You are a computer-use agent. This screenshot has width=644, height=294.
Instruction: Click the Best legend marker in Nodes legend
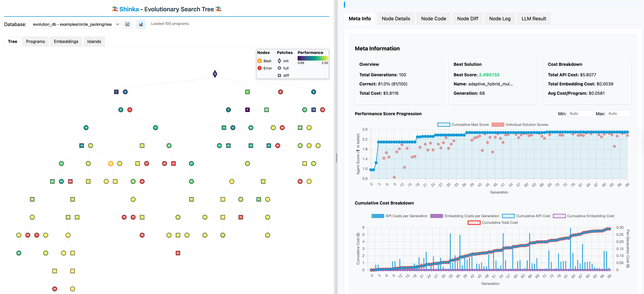260,61
